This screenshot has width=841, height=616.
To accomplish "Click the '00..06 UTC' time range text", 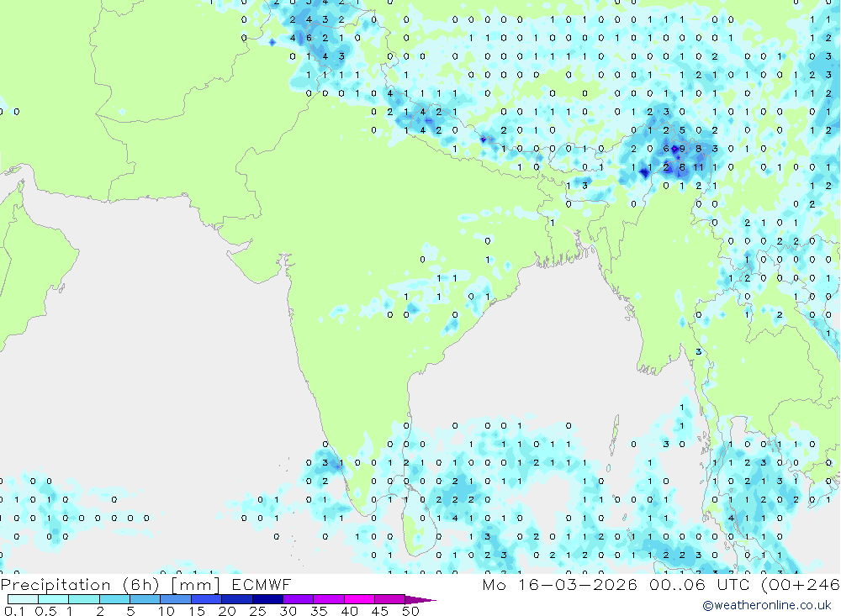I will click(701, 584).
